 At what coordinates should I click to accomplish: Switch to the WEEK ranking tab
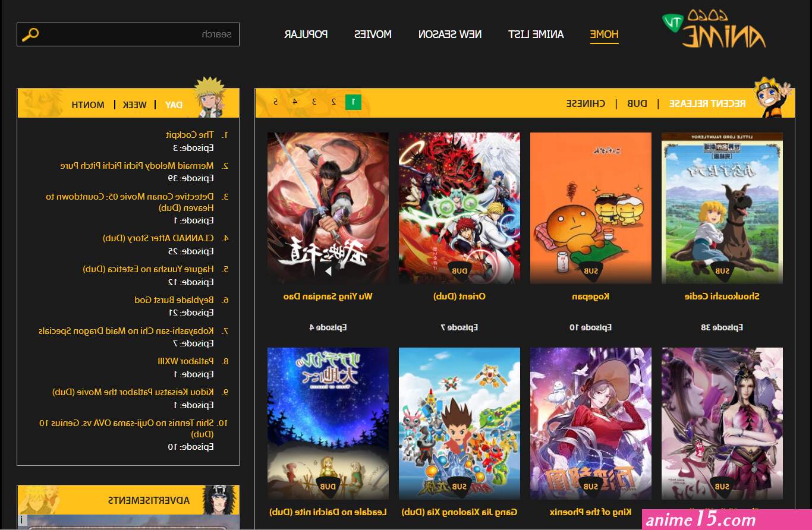[134, 105]
